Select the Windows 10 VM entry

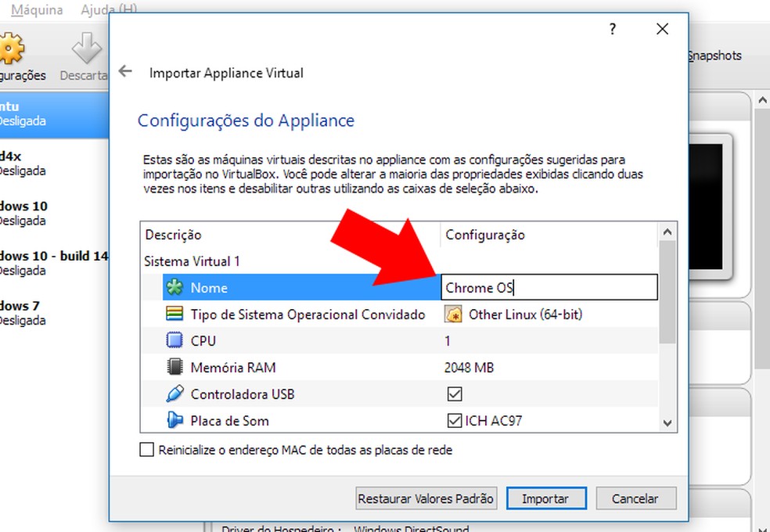[54, 213]
